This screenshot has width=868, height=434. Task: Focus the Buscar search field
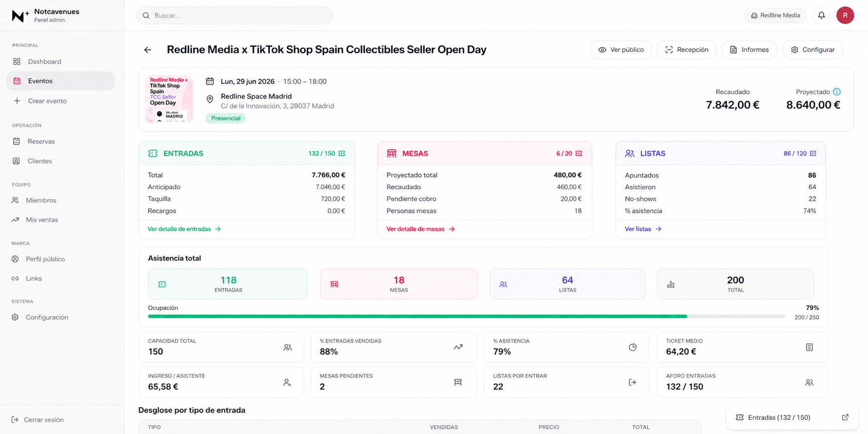235,16
